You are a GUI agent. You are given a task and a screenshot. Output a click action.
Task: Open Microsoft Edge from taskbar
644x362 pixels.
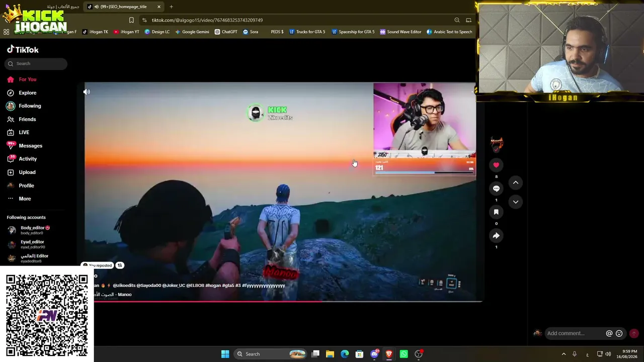[x=345, y=354]
